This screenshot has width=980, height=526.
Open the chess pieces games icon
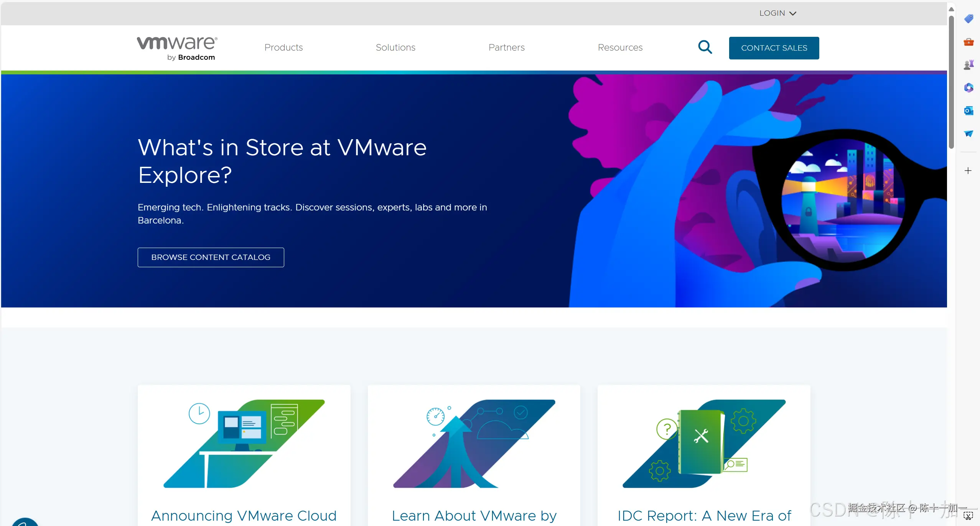coord(968,65)
